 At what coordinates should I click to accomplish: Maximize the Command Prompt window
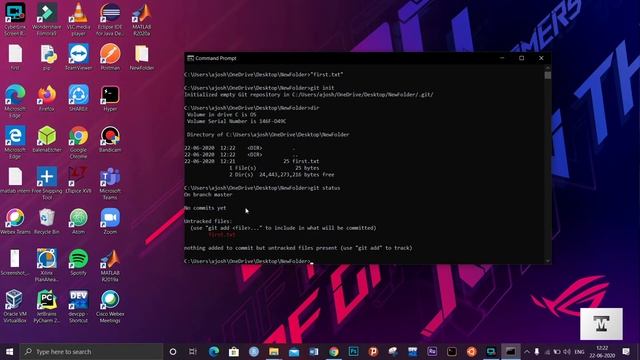tap(522, 58)
